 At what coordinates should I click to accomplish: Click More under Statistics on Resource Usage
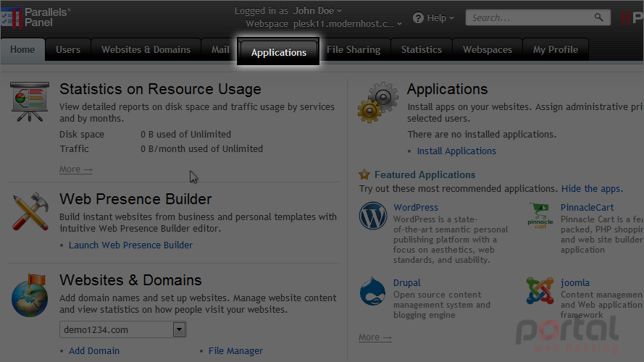76,169
